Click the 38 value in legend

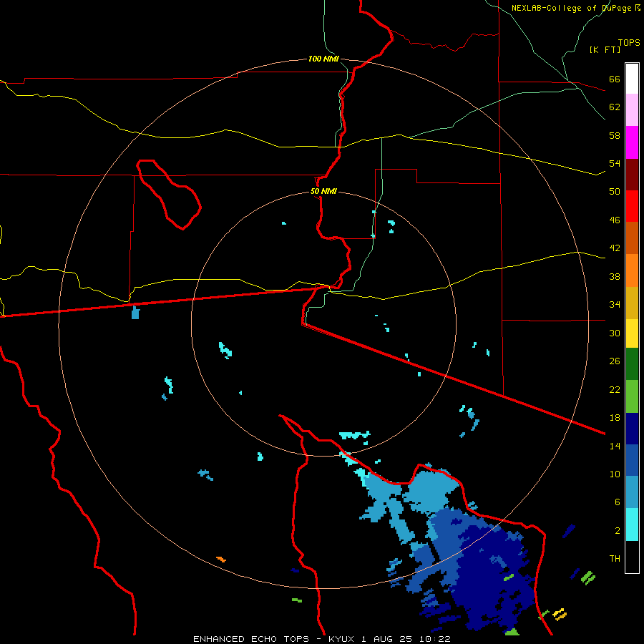point(615,276)
